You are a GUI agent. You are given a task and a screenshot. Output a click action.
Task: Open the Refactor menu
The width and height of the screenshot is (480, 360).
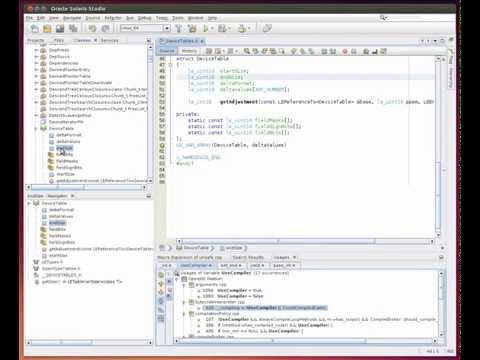113,18
